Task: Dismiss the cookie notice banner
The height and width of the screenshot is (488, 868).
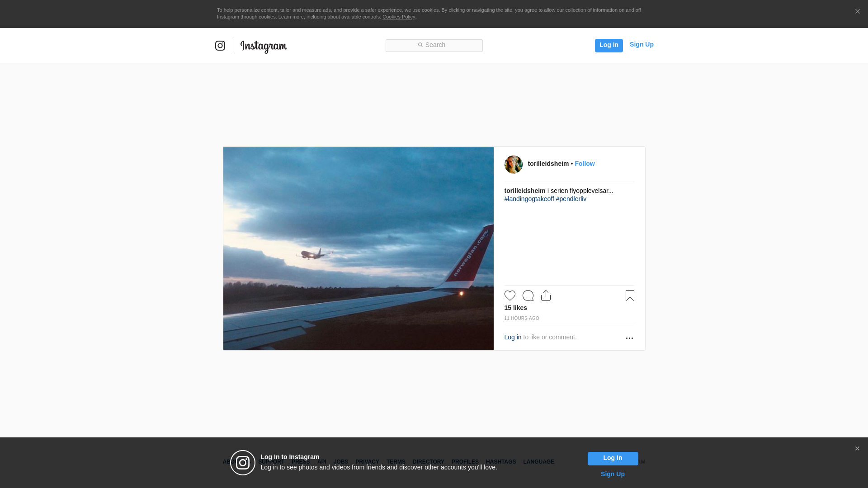Action: 857,12
